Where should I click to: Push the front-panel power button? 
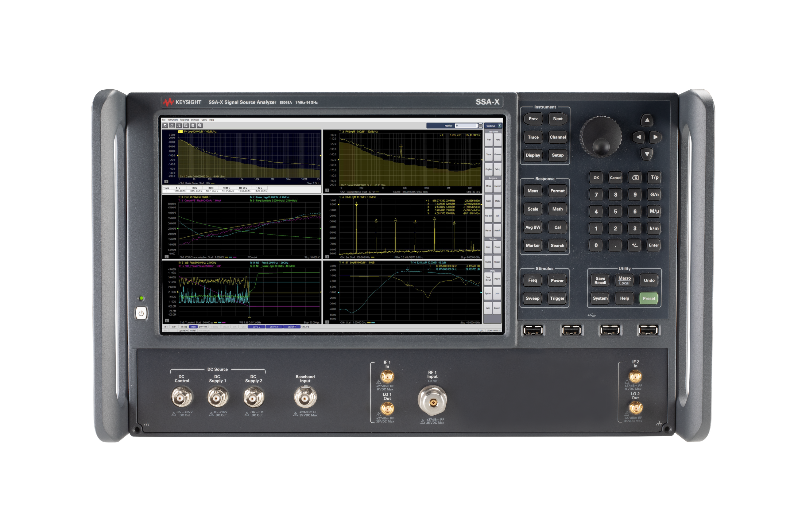(141, 313)
